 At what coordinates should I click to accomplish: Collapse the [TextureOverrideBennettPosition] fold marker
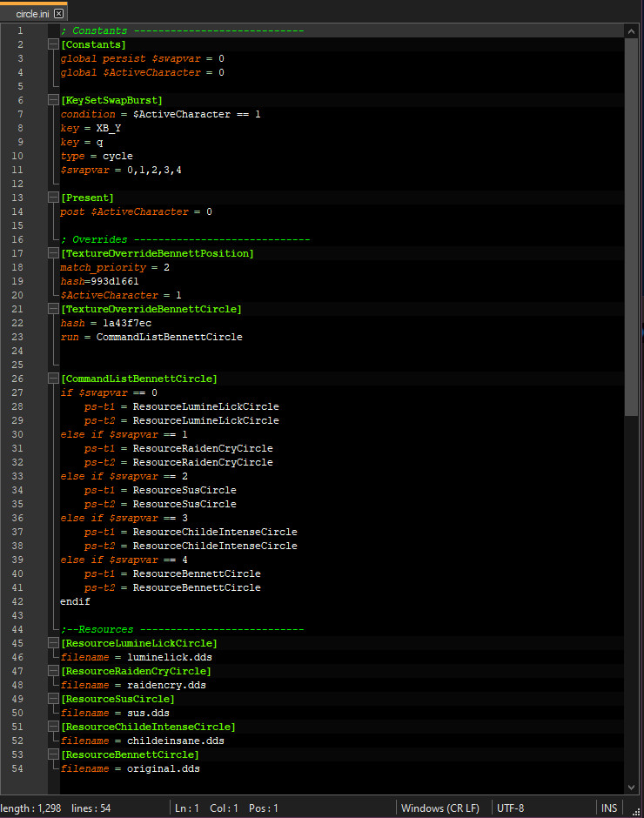click(53, 253)
